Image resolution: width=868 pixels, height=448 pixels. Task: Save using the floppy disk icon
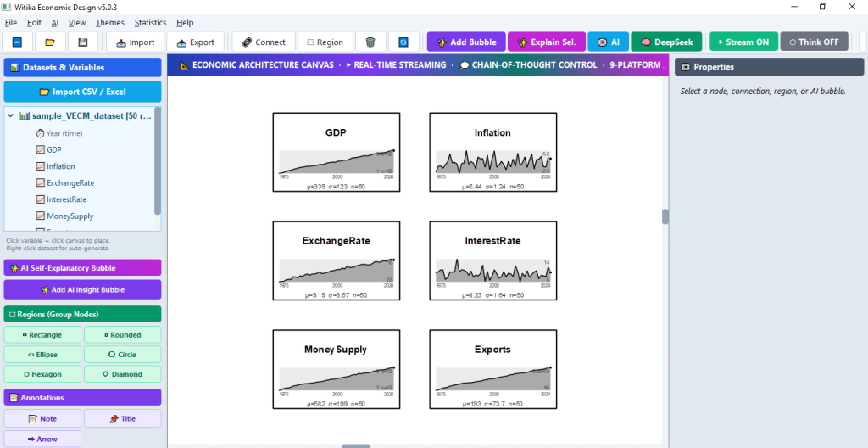(x=83, y=42)
